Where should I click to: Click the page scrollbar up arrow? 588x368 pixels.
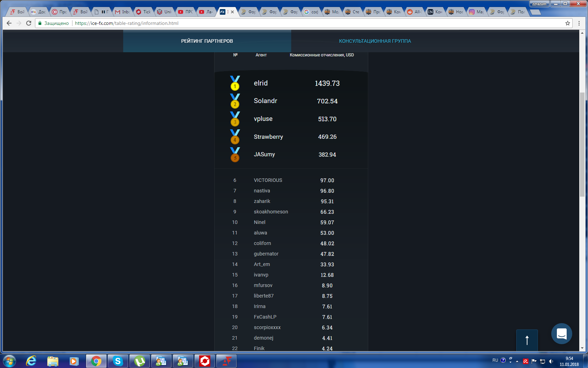coord(582,33)
